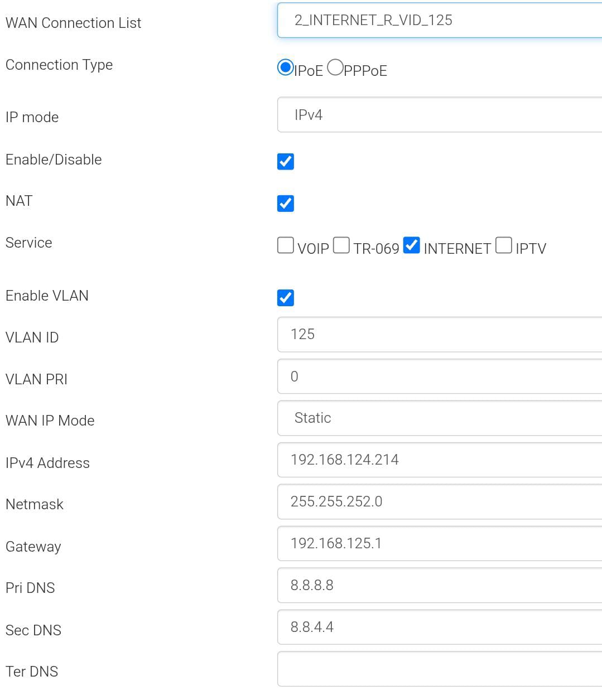Select the IPoE connection type
This screenshot has height=700, width=602.
[286, 67]
